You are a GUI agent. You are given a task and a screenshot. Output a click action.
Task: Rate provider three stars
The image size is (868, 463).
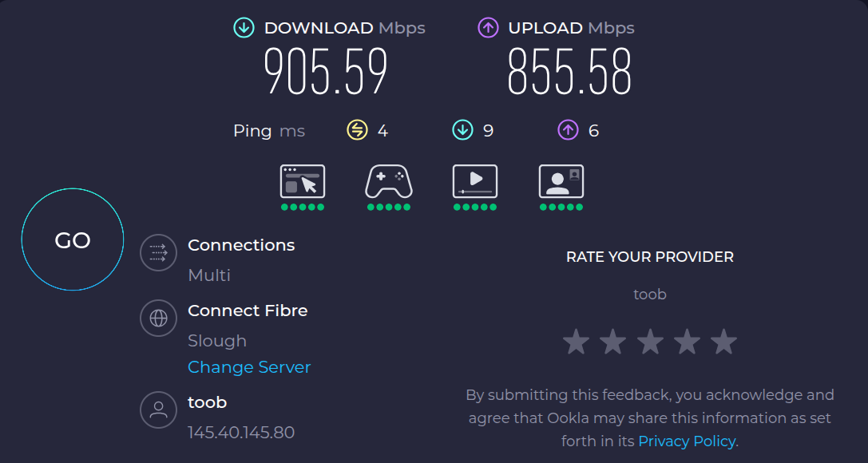point(650,342)
